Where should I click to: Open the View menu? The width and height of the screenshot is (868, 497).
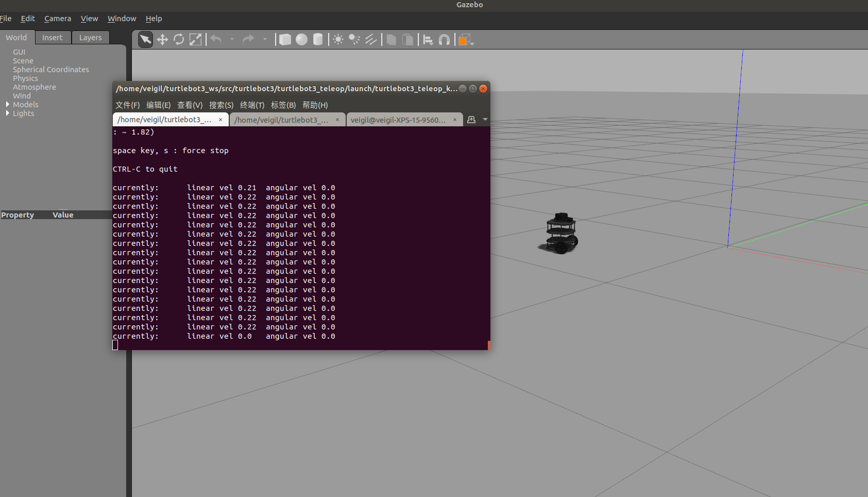pos(89,19)
